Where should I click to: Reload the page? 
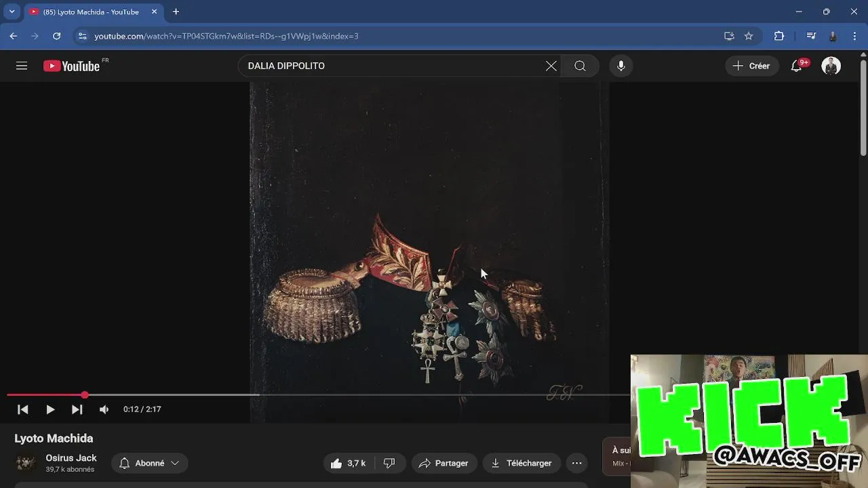(x=57, y=36)
